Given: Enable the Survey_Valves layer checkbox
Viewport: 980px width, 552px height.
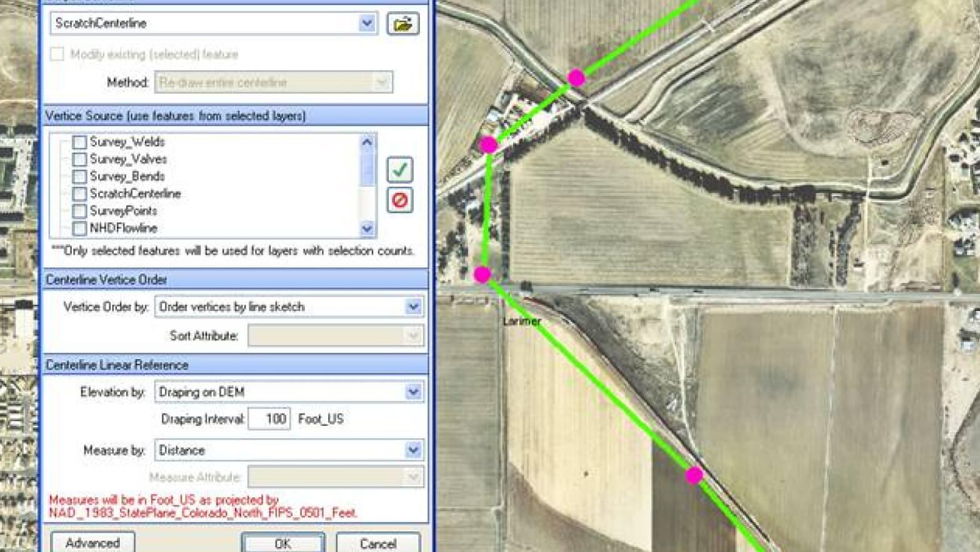Looking at the screenshot, I should pos(79,160).
